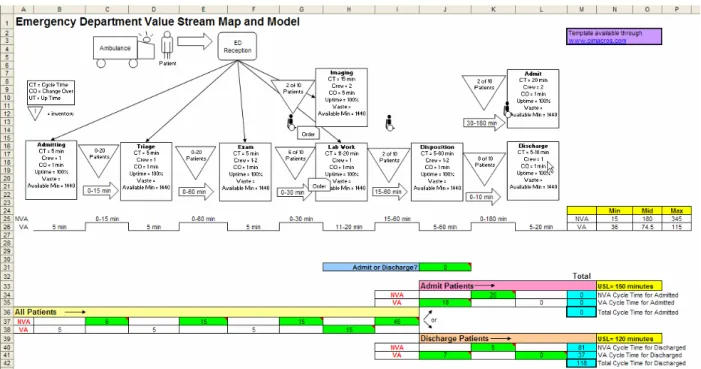Select the VA Mid value 74.5

coord(647,227)
